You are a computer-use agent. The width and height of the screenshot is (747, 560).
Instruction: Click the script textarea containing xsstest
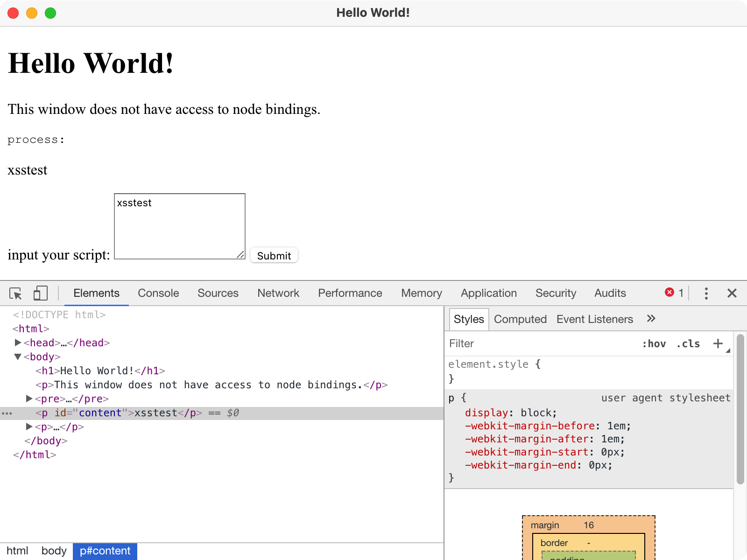coord(180,226)
